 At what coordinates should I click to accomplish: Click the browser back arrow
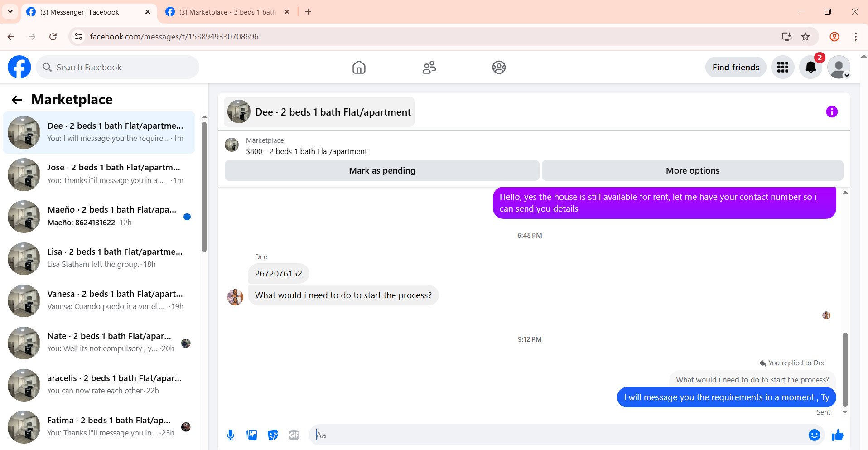click(11, 37)
